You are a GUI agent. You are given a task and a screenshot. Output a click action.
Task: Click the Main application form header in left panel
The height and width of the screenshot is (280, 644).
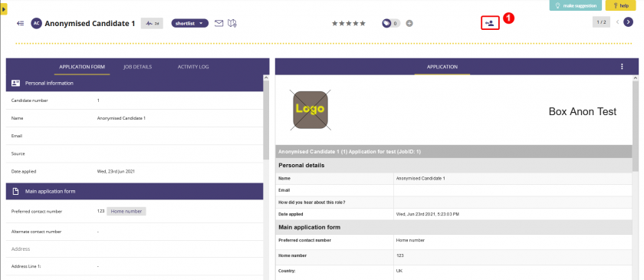point(134,191)
